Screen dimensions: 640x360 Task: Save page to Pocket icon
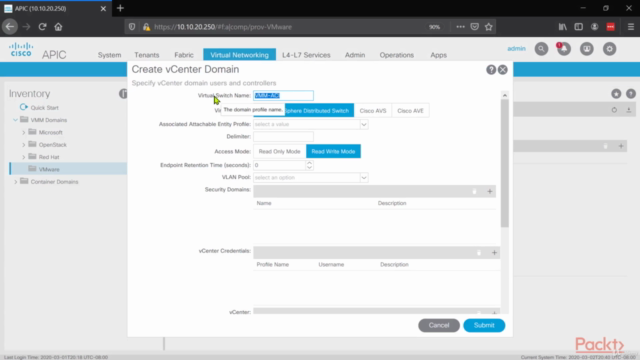tap(474, 27)
